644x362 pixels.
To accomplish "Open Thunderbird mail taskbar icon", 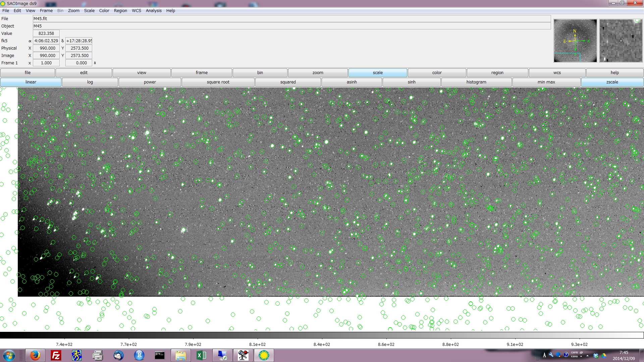I will tap(118, 355).
